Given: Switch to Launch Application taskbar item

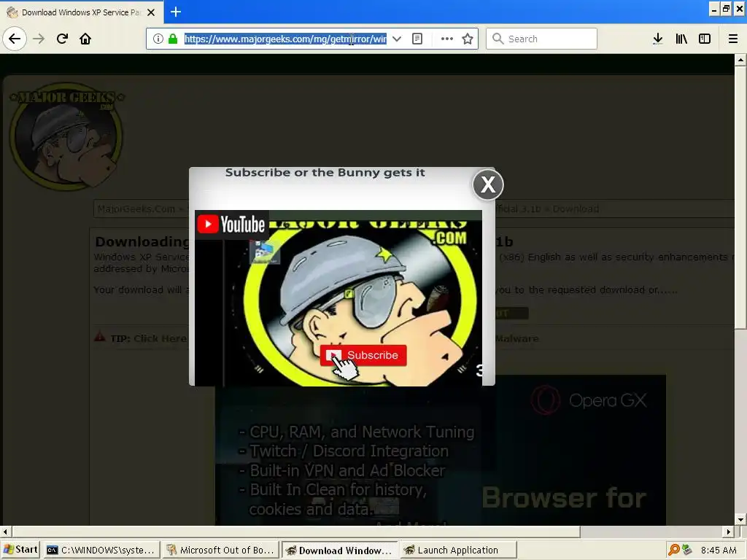Looking at the screenshot, I should click(457, 550).
